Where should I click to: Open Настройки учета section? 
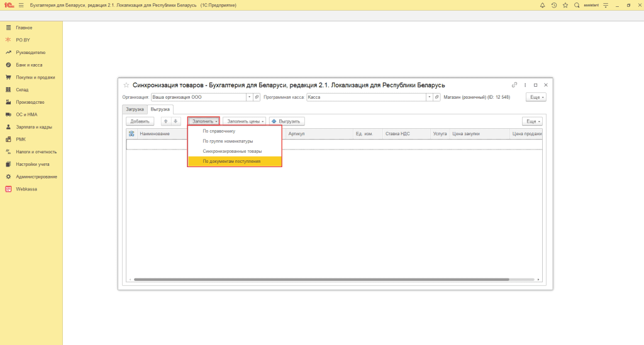click(31, 164)
